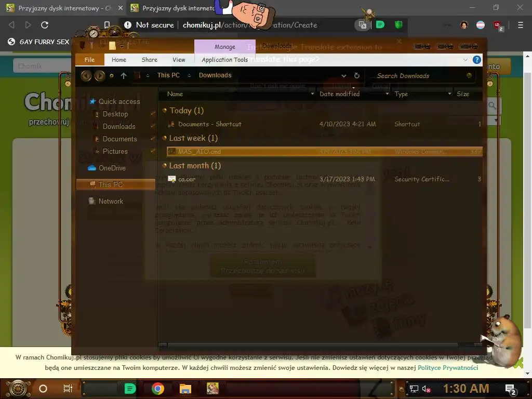The width and height of the screenshot is (532, 399).
Task: Click the muted volume tray icon
Action: tap(426, 389)
